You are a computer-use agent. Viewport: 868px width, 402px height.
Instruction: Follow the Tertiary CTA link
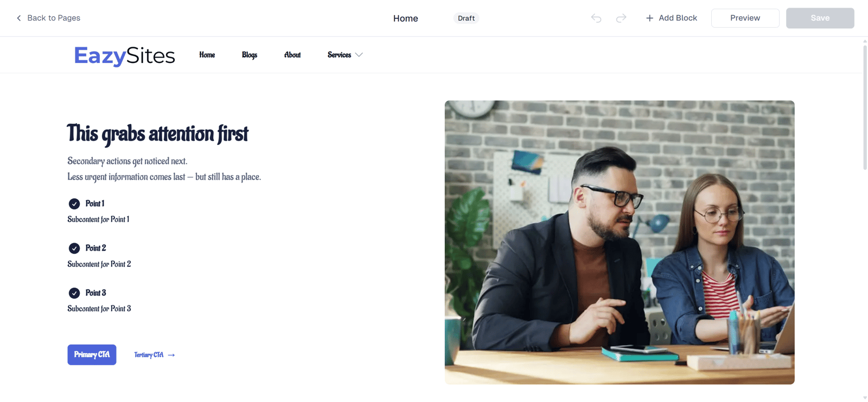point(149,355)
